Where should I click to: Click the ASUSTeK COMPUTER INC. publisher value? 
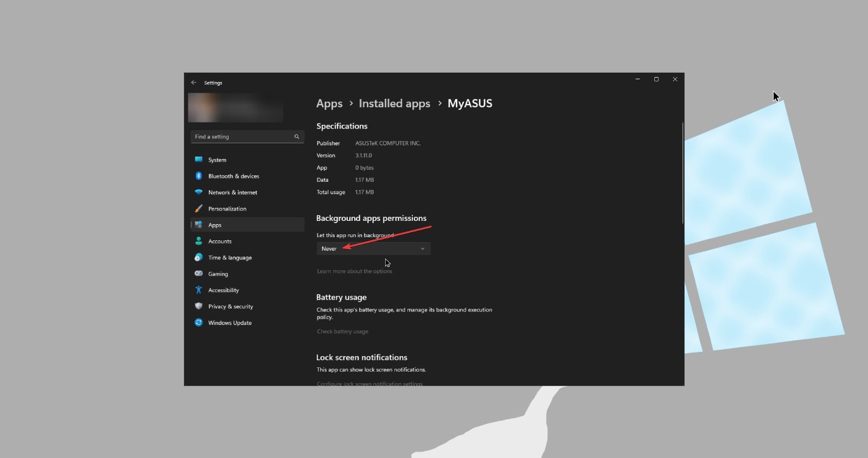pos(388,143)
